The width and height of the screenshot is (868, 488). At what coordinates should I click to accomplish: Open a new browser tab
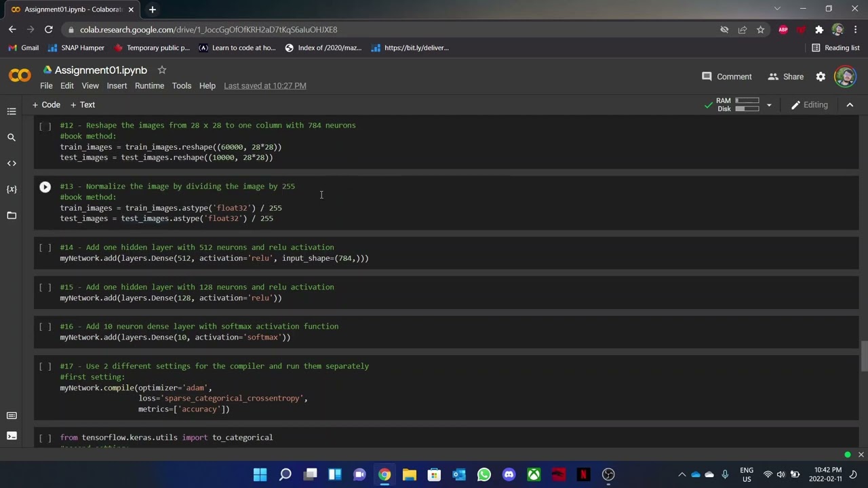pos(152,9)
